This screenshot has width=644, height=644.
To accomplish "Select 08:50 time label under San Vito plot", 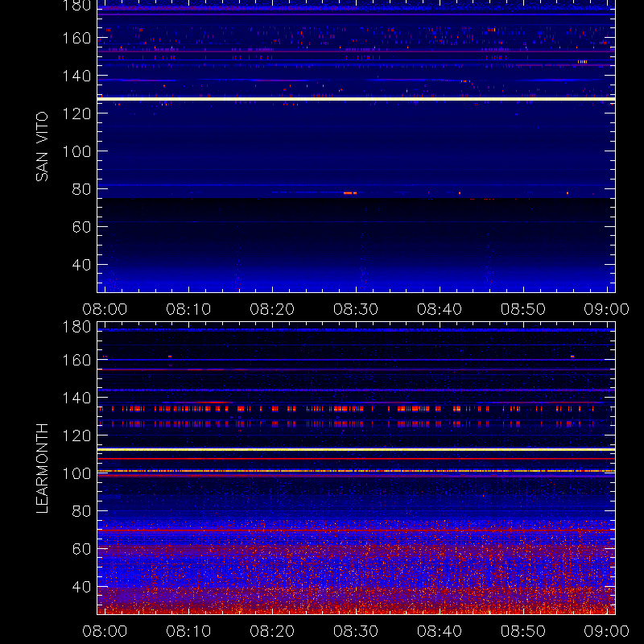I will coord(522,309).
